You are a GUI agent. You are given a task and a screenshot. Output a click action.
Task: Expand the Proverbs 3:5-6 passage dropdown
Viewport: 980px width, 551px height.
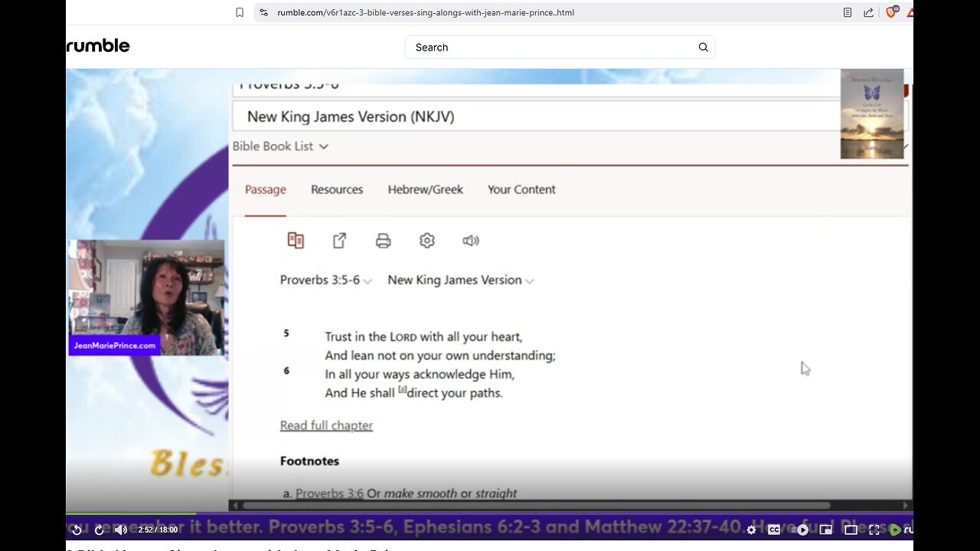[x=326, y=280]
